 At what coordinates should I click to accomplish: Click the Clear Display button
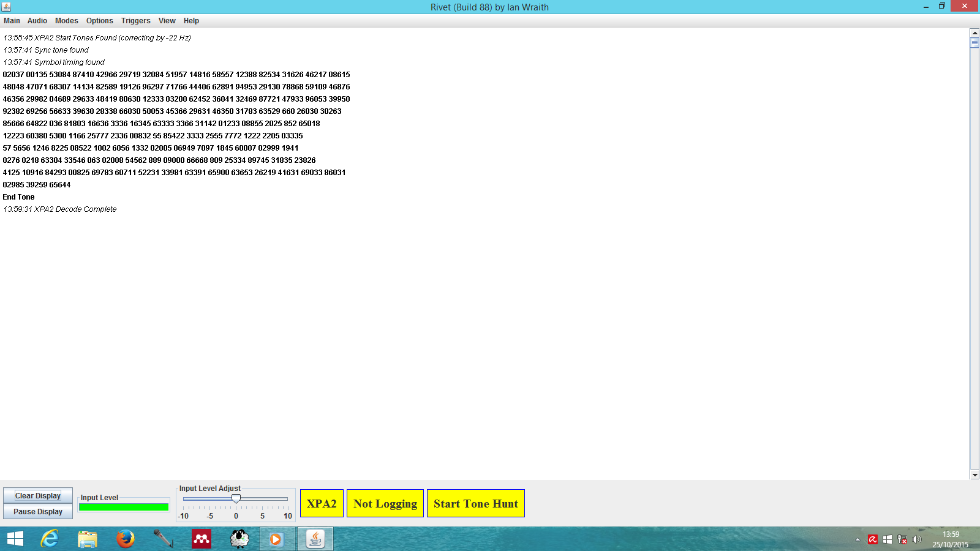click(38, 496)
